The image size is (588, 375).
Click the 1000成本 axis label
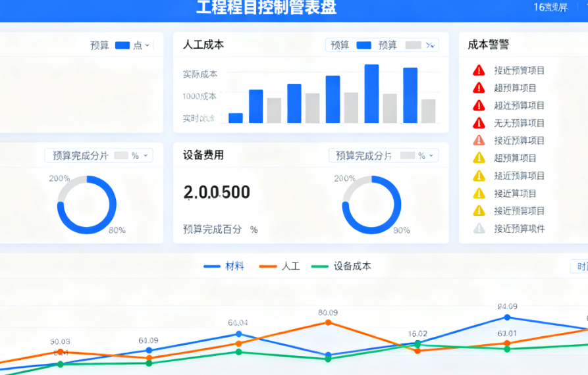pos(200,96)
